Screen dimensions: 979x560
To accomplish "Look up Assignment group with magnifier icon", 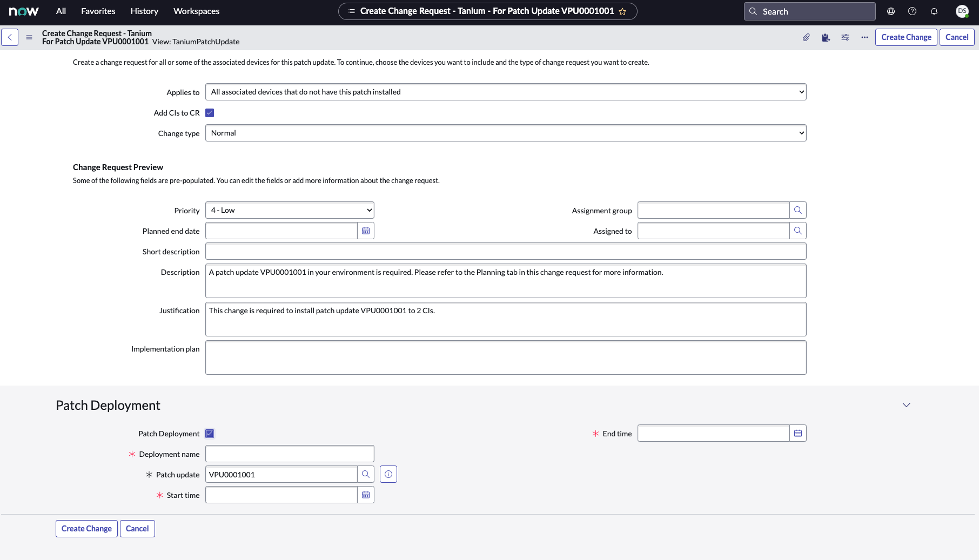I will [x=797, y=211].
